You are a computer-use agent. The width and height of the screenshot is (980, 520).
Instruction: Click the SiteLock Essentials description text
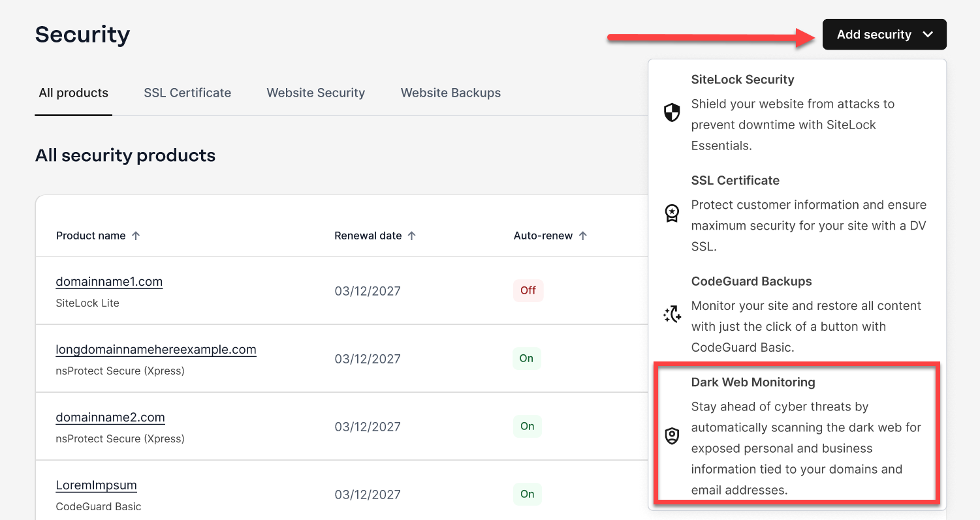(793, 125)
